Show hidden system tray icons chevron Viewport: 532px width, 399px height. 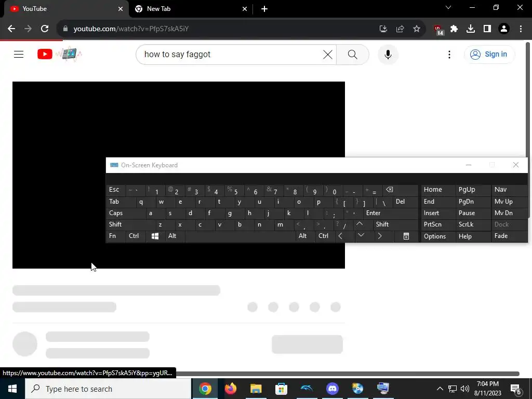click(x=440, y=389)
